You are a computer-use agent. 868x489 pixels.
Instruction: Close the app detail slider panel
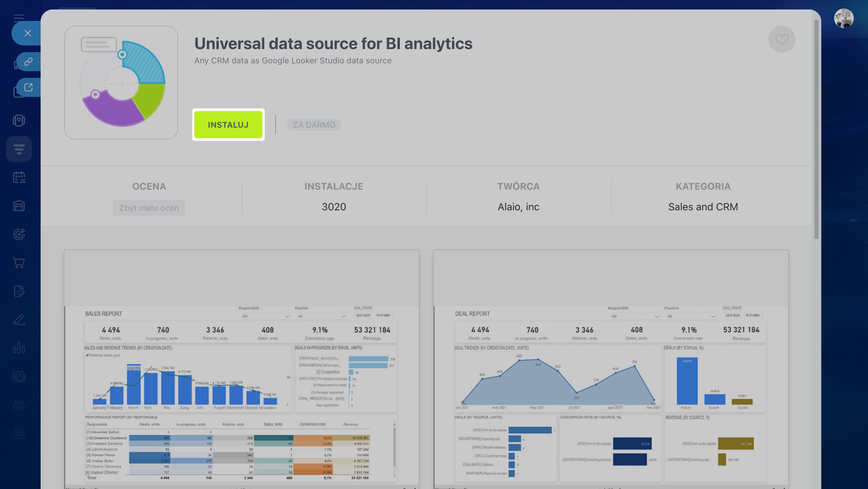click(x=28, y=33)
